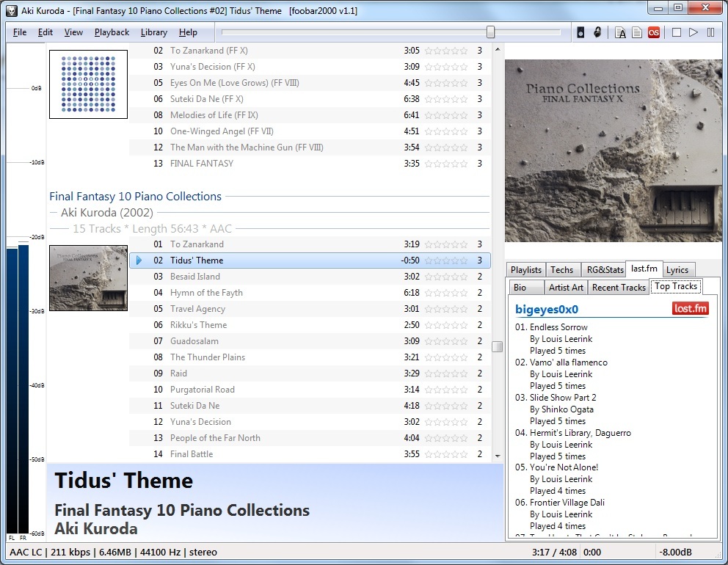728x565 pixels.
Task: Click the headphones toolbar icon
Action: pos(597,32)
